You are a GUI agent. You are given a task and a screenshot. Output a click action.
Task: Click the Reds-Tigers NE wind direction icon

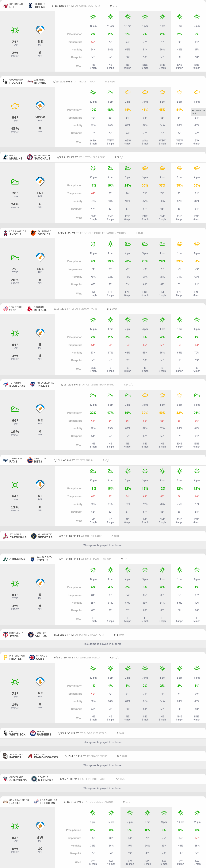tap(40, 30)
